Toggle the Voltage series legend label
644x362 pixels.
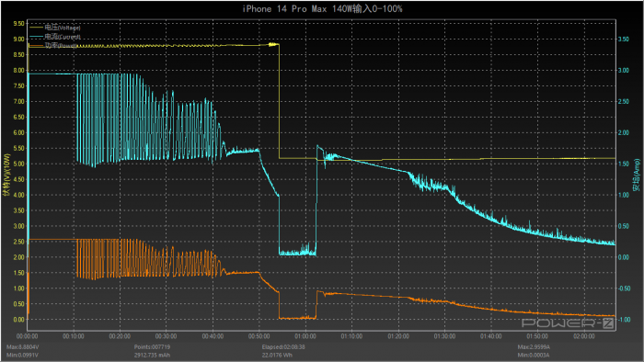[x=63, y=28]
